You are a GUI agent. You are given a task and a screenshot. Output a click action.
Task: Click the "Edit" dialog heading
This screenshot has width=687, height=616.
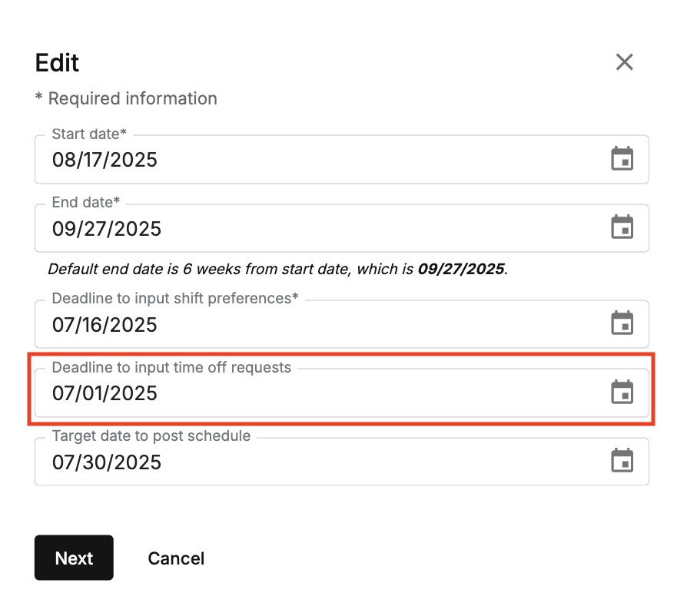[x=58, y=62]
